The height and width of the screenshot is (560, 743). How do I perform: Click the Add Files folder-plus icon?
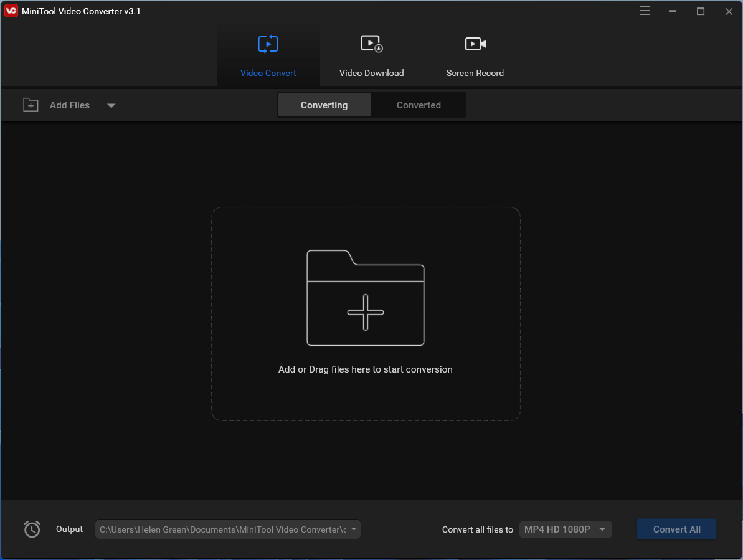pyautogui.click(x=31, y=105)
